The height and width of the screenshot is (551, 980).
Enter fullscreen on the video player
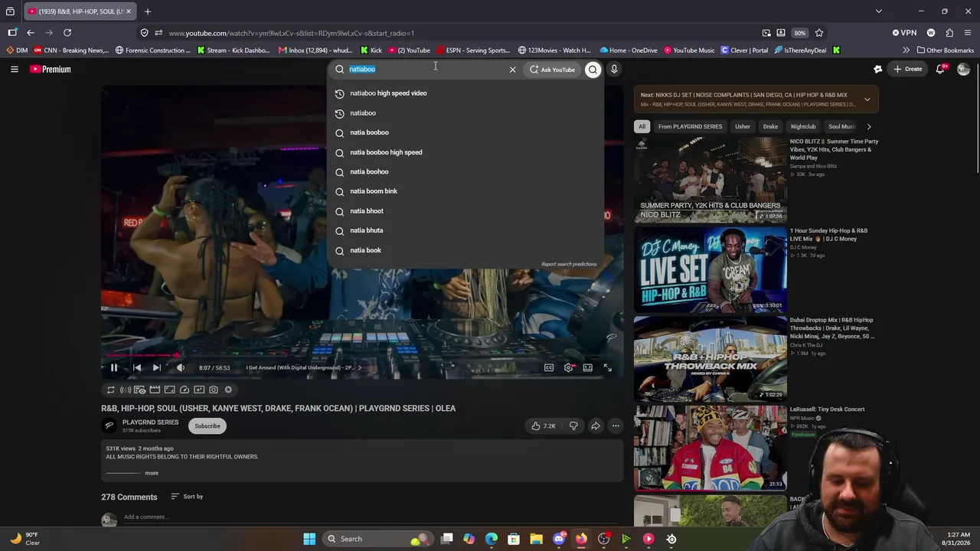point(607,368)
